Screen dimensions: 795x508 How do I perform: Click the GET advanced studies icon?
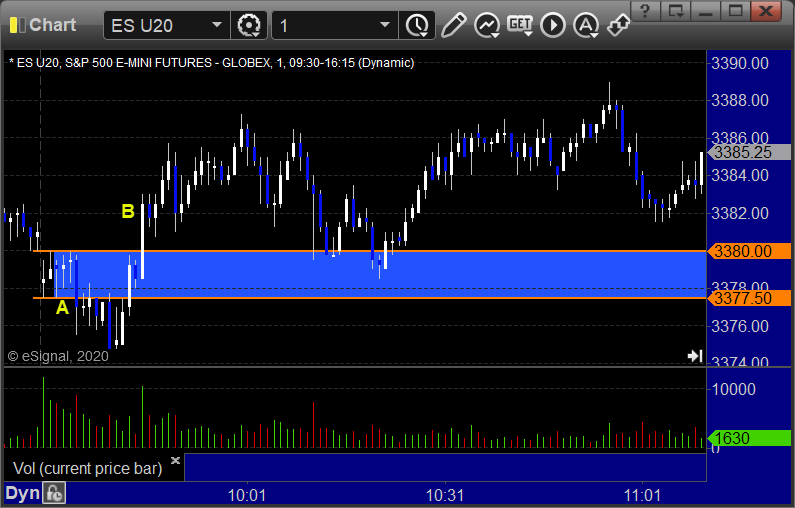point(520,25)
